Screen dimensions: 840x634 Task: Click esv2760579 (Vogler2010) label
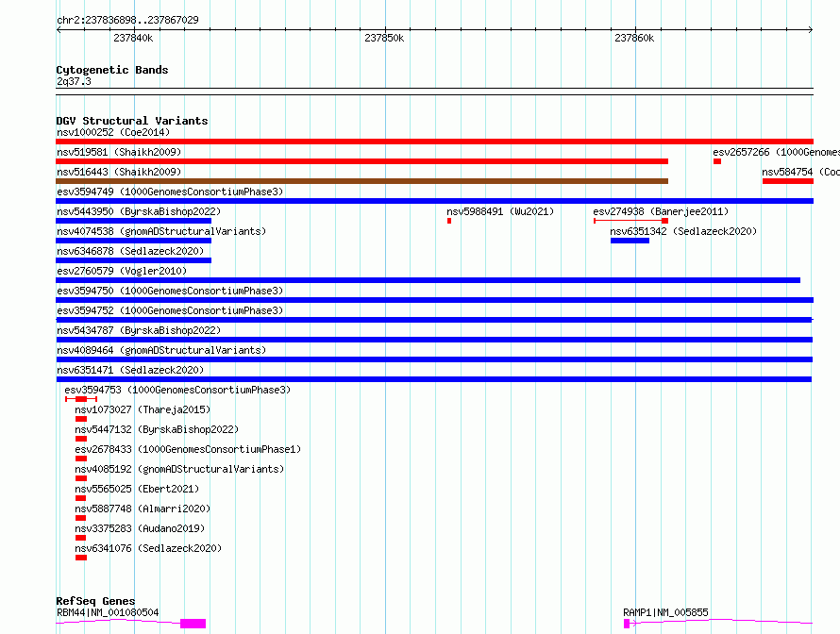pyautogui.click(x=122, y=271)
